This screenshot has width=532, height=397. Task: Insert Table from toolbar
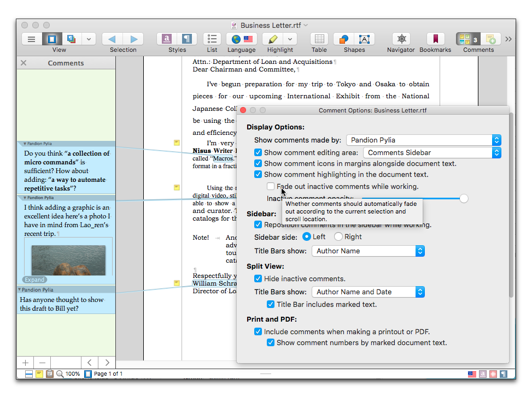coord(319,39)
